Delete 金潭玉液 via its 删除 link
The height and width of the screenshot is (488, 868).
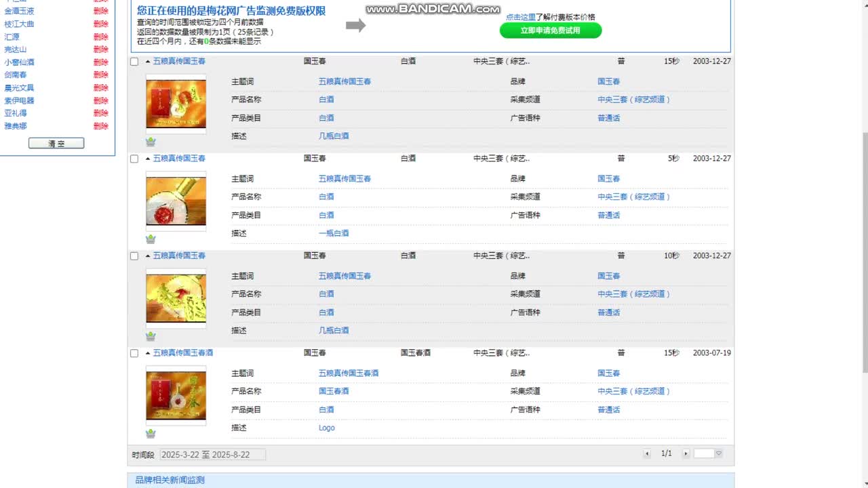100,12
